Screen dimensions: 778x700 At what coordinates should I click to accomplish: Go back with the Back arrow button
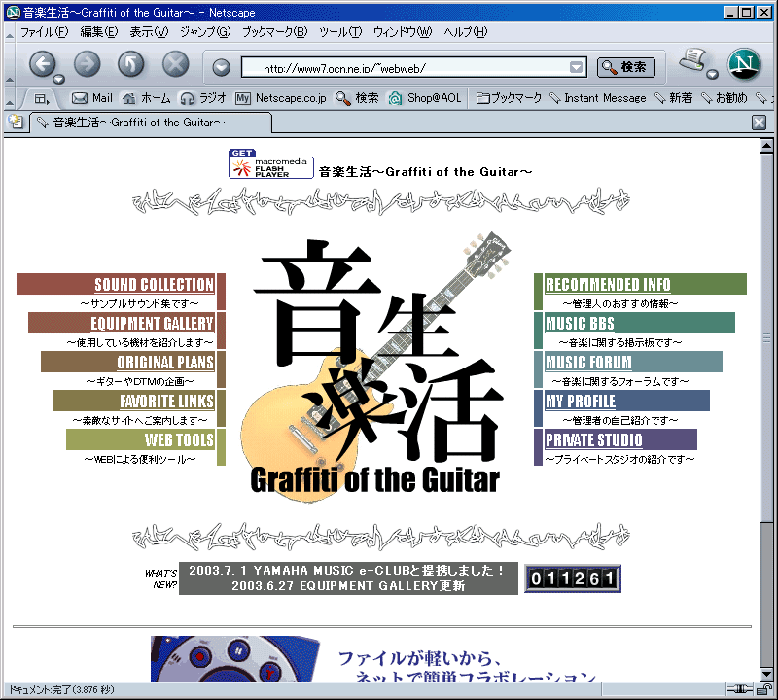(43, 64)
